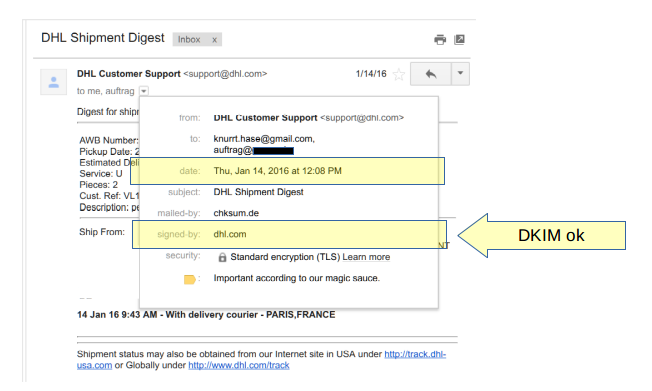Open the more options dropdown beside reply

pyautogui.click(x=460, y=74)
